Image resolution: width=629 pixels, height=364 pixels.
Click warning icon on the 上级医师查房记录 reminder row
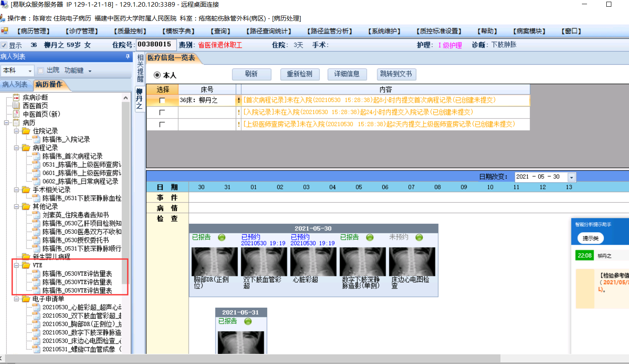(x=239, y=124)
